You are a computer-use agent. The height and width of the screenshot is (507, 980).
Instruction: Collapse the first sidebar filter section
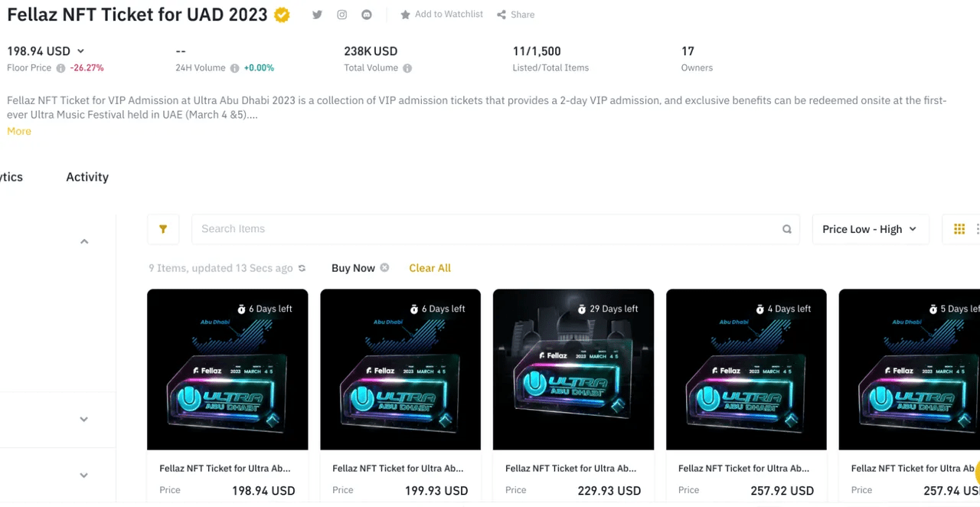tap(84, 241)
